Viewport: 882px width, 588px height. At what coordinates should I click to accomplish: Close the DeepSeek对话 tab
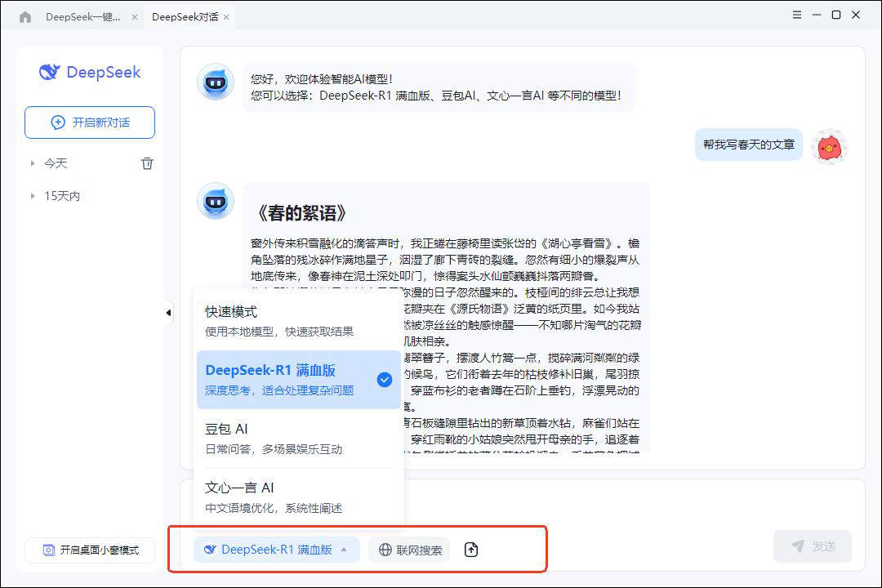pos(226,17)
